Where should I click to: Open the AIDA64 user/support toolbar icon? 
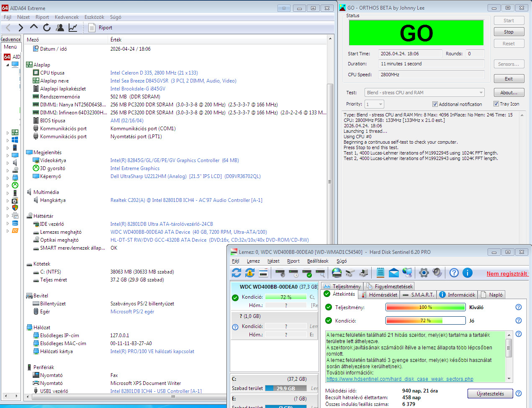click(x=60, y=28)
